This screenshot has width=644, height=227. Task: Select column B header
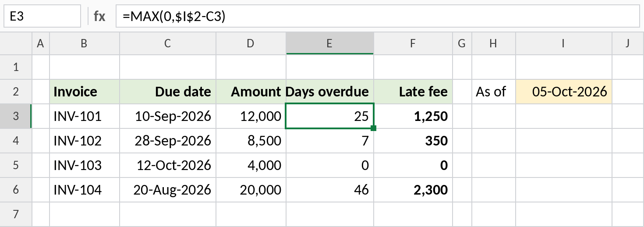85,43
